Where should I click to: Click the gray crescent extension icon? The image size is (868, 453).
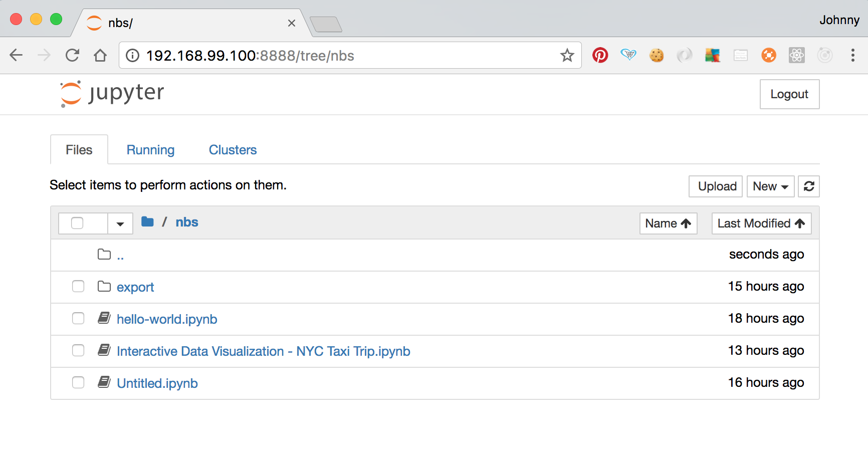click(x=684, y=55)
